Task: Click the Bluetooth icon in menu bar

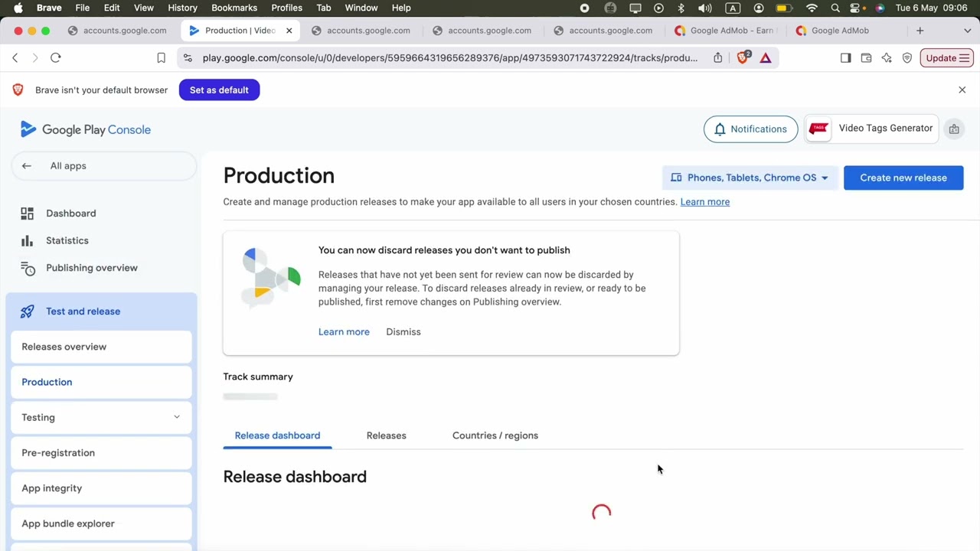Action: tap(681, 8)
